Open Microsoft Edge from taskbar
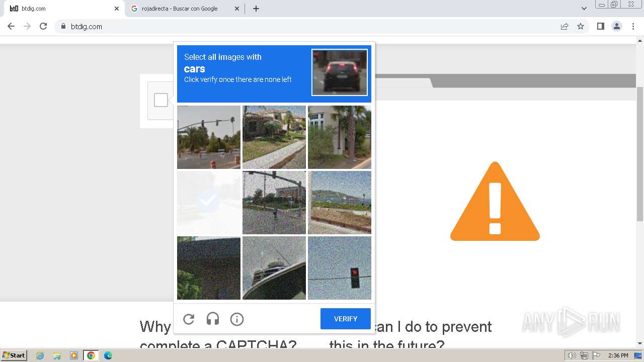Screen dimensions: 644x362 click(x=108, y=355)
